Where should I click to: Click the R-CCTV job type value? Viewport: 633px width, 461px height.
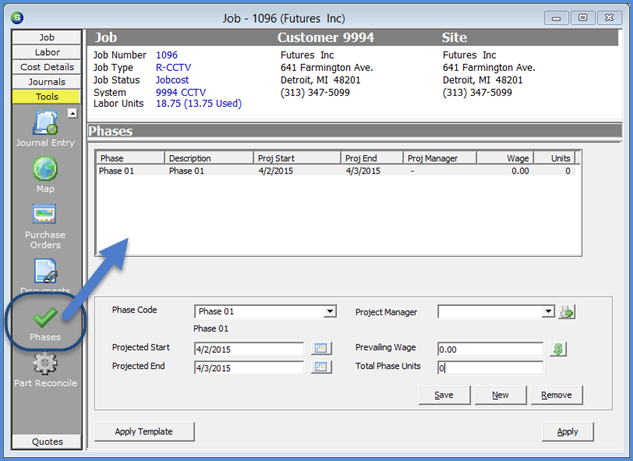[174, 67]
